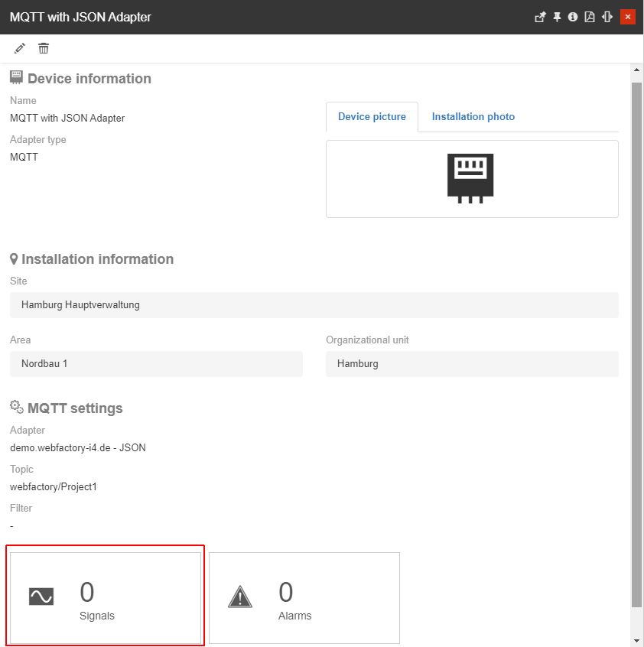Click the Hamburg Hauptverwaltung site field
Screen dimensions: 644x647
point(314,304)
